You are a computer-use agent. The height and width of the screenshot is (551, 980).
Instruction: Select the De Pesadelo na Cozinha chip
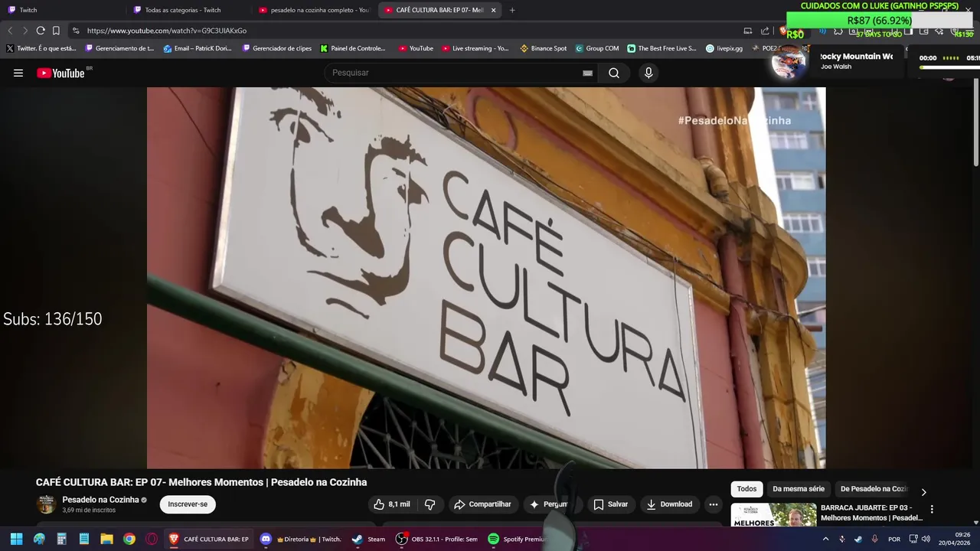pos(874,489)
